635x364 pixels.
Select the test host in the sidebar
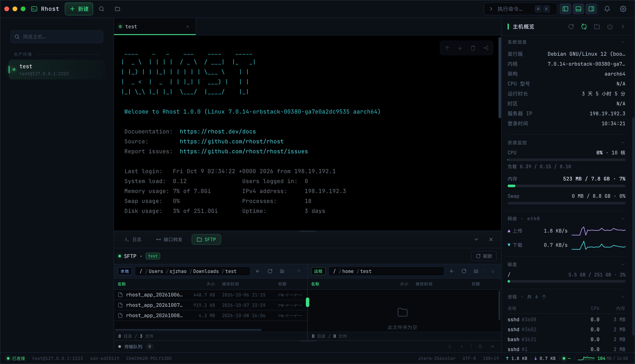tap(57, 70)
